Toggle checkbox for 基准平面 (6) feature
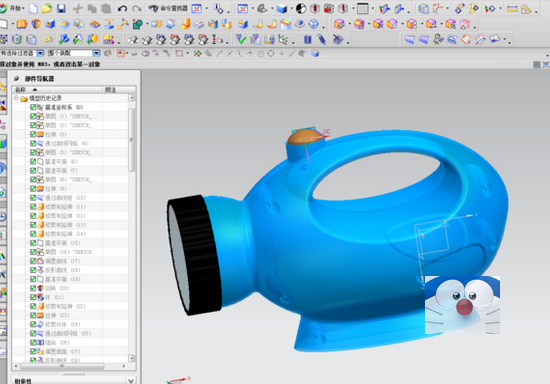The width and height of the screenshot is (550, 384). [x=33, y=161]
